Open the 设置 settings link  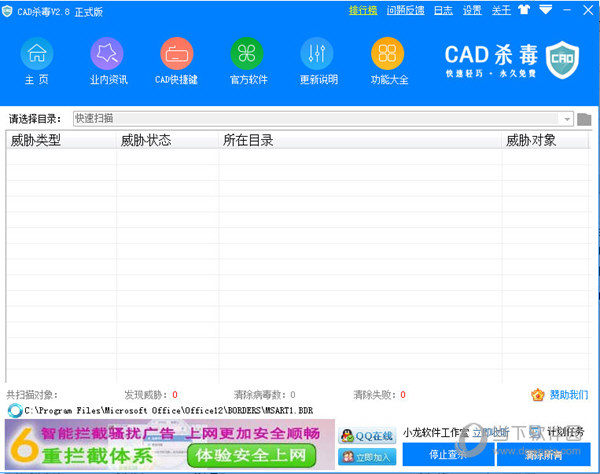click(x=472, y=10)
